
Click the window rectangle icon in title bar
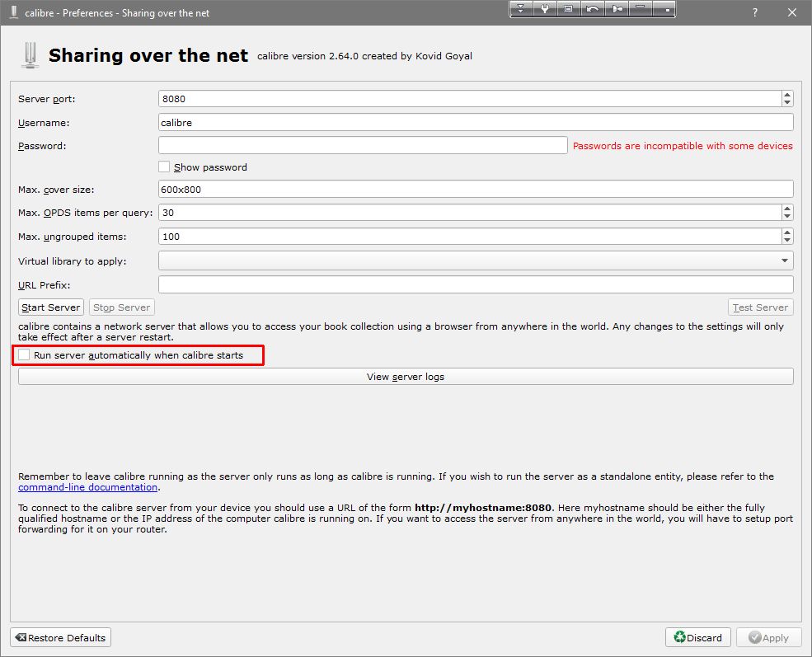click(569, 9)
